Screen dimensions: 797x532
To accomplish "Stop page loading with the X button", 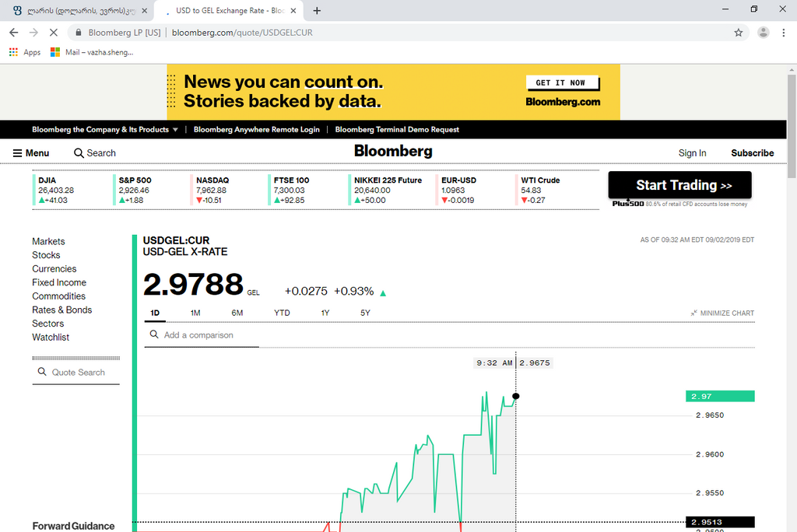I will tap(54, 33).
